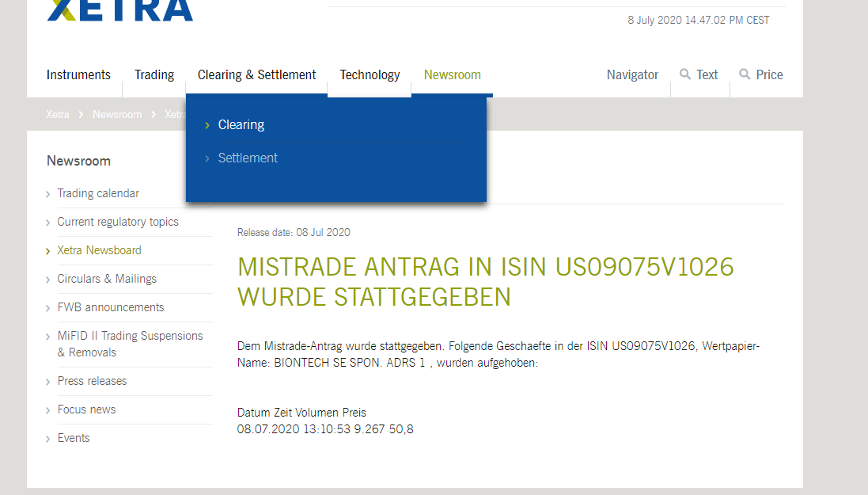Screen dimensions: 868x495
Task: Click the chevron next to Trading calendar
Action: [x=48, y=193]
